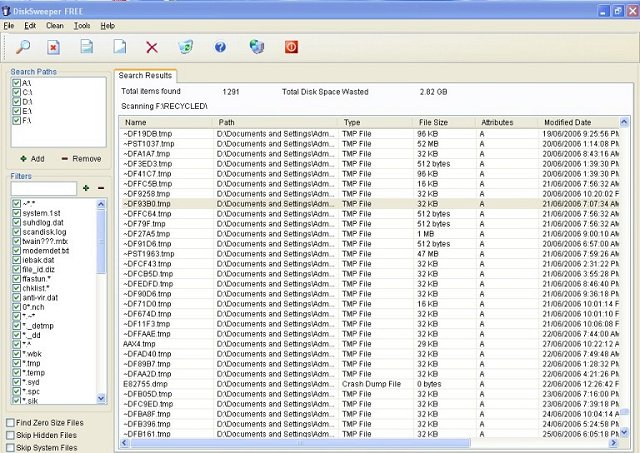
Task: Click the globe toolbar icon
Action: tap(256, 47)
